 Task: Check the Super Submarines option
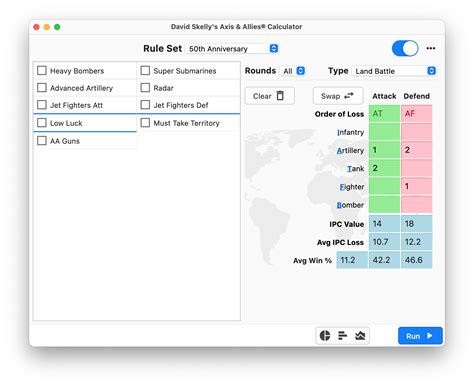tap(145, 71)
